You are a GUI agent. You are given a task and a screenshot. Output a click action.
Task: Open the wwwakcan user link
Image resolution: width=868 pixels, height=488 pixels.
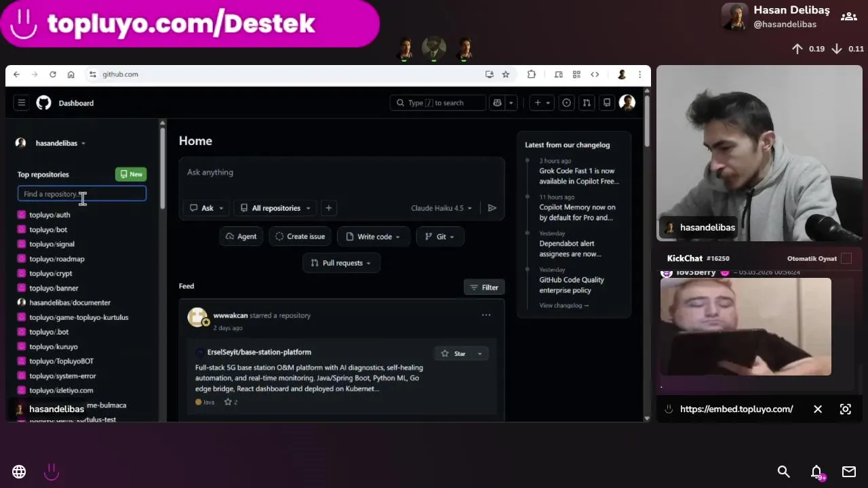click(231, 315)
